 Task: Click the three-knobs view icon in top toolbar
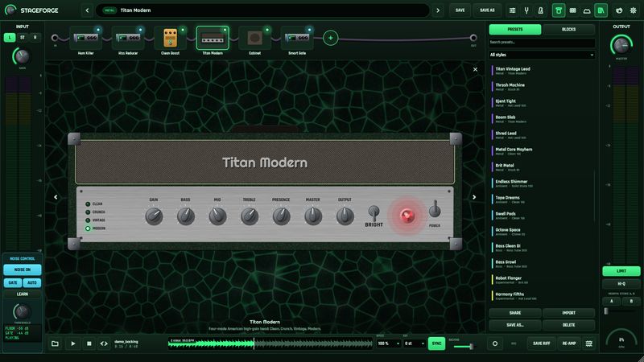572,10
